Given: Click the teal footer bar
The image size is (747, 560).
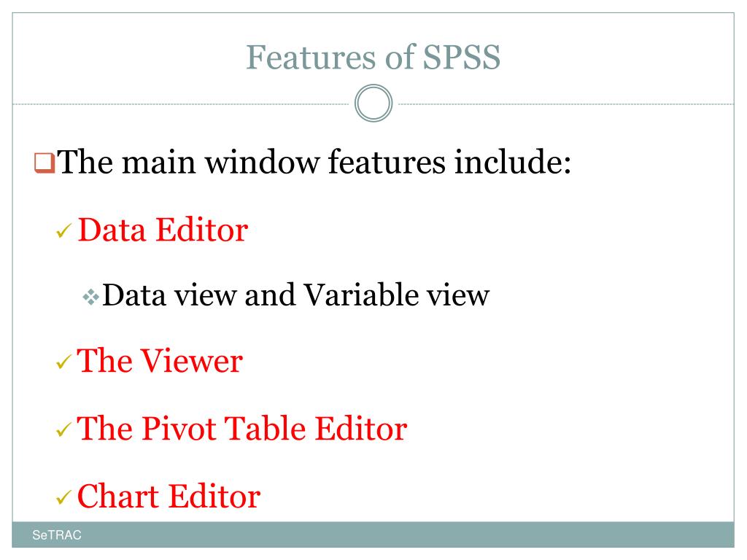Looking at the screenshot, I should coord(373,534).
